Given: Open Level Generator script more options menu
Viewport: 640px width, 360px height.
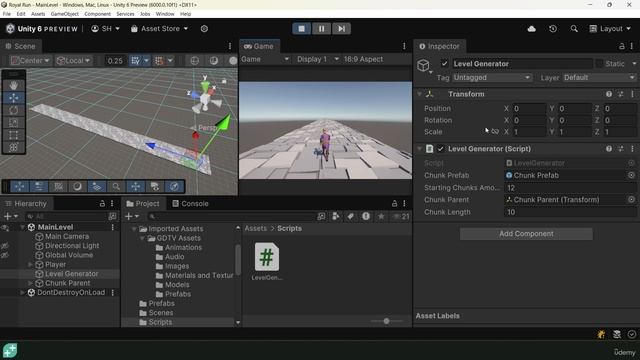Looking at the screenshot, I should click(x=632, y=149).
